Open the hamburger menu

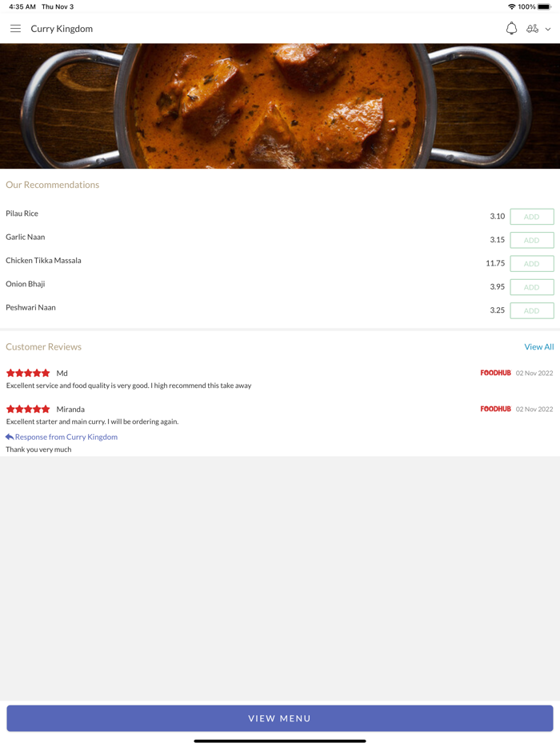(15, 29)
